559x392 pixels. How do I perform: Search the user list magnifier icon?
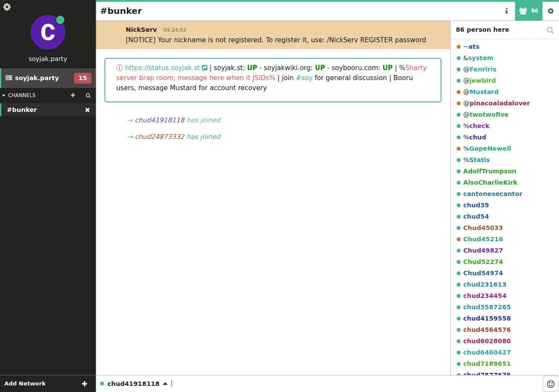[x=550, y=30]
